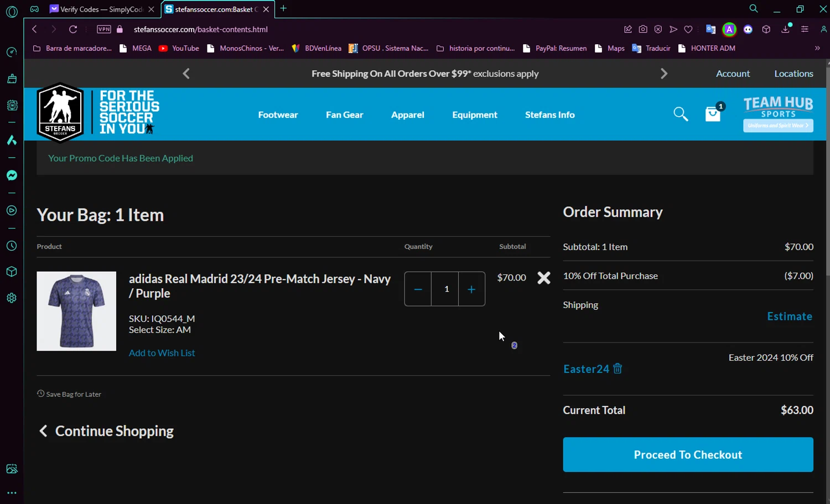Open sidebar more options three dots
This screenshot has width=830, height=504.
point(12,492)
